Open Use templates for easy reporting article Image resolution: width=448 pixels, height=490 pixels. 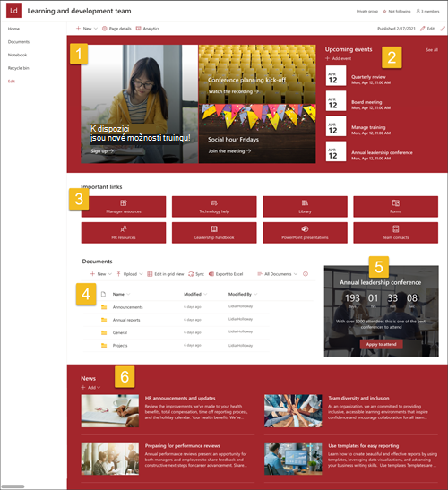click(x=363, y=446)
